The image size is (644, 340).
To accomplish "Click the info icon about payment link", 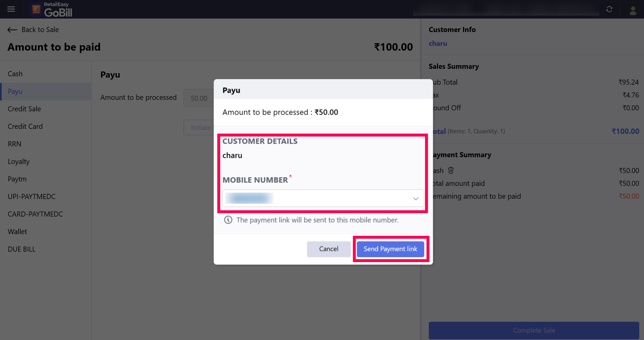I will tap(228, 220).
